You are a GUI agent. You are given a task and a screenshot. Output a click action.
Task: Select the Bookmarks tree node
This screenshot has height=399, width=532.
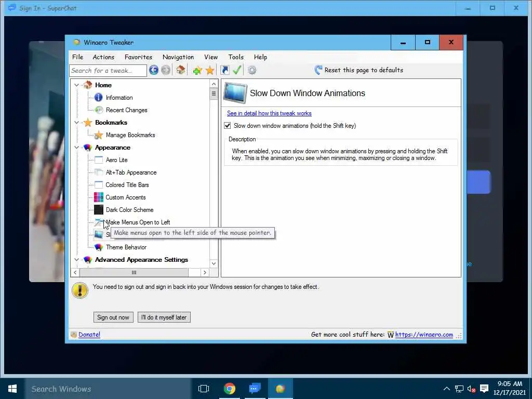coord(111,123)
